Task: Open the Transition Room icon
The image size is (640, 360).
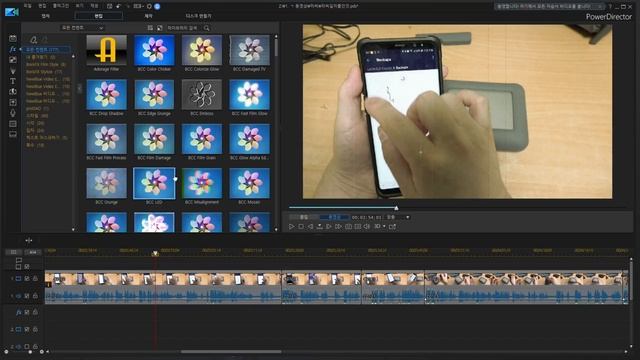Action: click(x=13, y=92)
